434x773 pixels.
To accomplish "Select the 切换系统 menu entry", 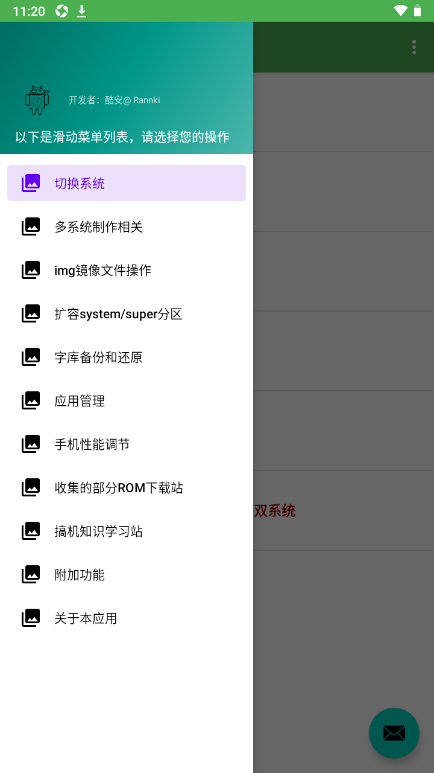I will coord(126,183).
